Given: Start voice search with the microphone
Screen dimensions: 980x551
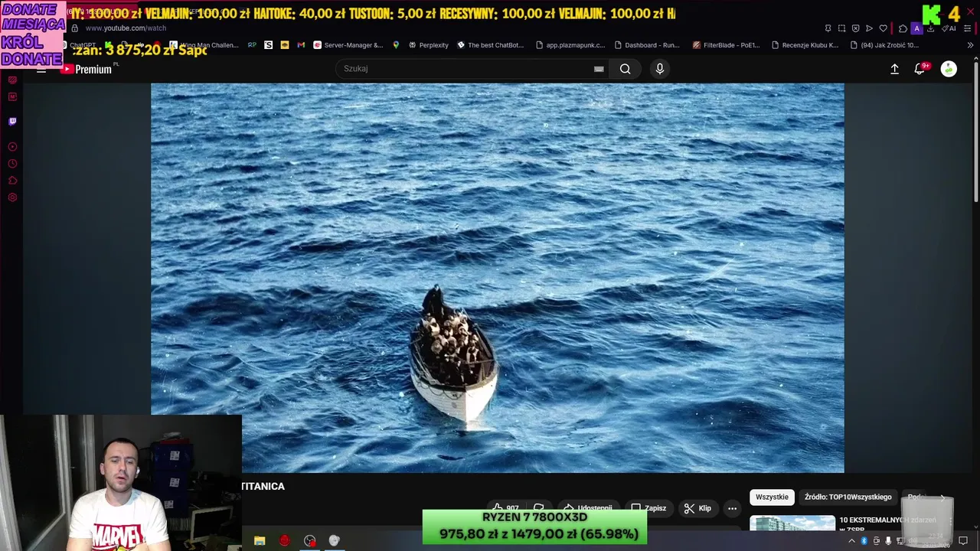Looking at the screenshot, I should (x=660, y=69).
